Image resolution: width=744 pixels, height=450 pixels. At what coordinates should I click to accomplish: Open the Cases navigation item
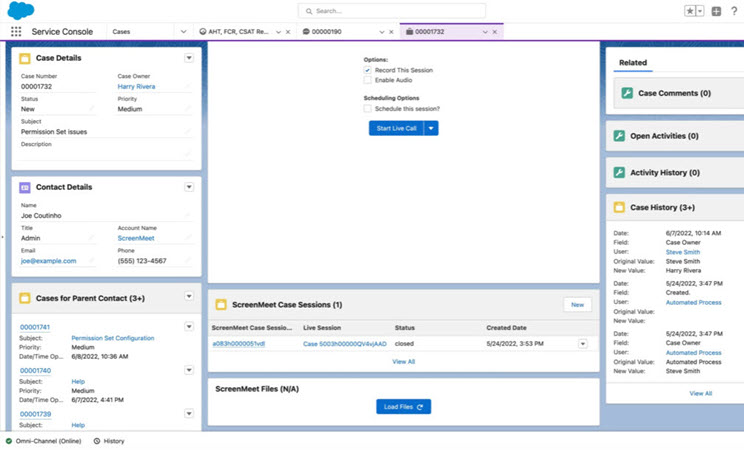[121, 32]
